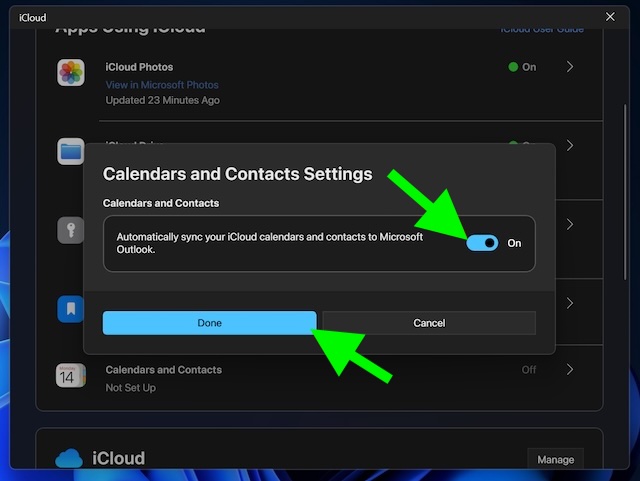640x481 pixels.
Task: Click the iCloud Drive folder icon
Action: coord(71,151)
